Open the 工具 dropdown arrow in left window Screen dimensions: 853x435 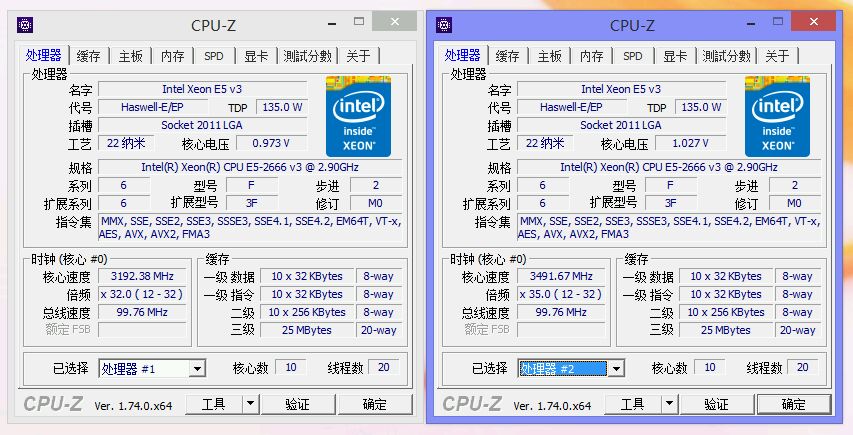click(x=250, y=404)
